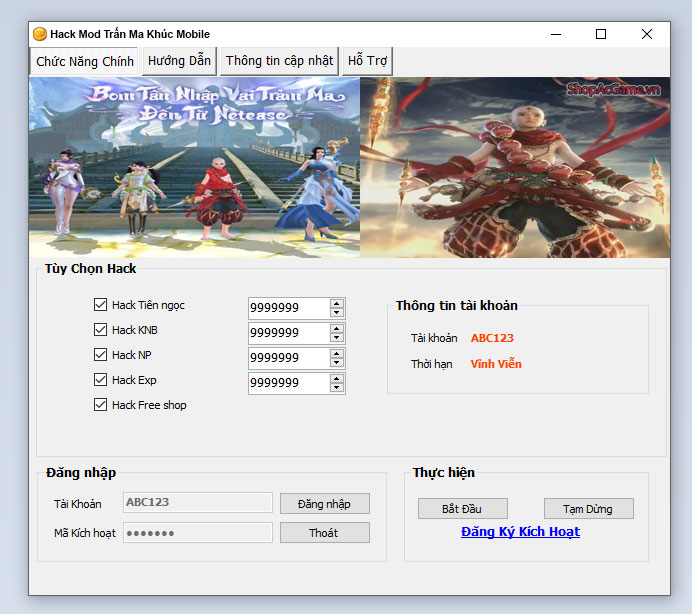Increase the Hack Tiên ngọc value using up arrow
The width and height of the screenshot is (693, 616).
337,303
